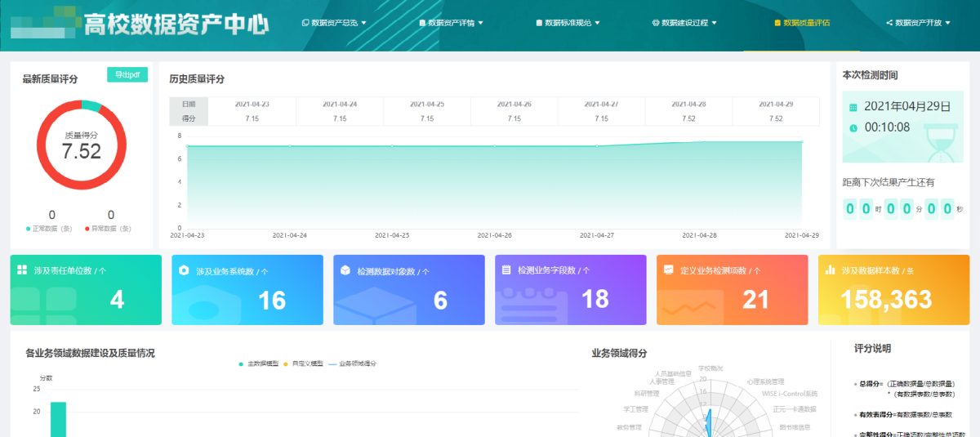Click the 科研管理 radar axis label
Screen dimensions: 980x437
point(647,393)
